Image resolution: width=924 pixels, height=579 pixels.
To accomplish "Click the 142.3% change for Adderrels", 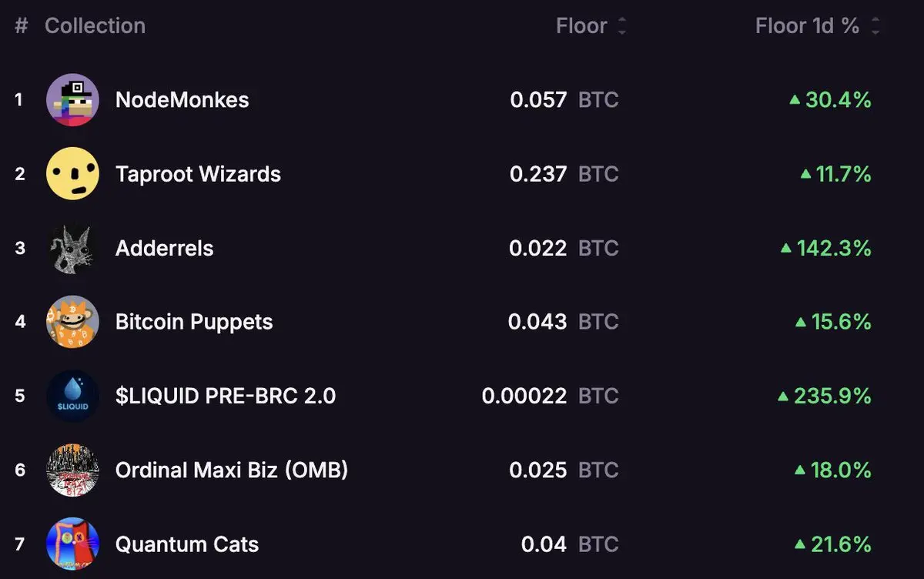I will (x=825, y=248).
